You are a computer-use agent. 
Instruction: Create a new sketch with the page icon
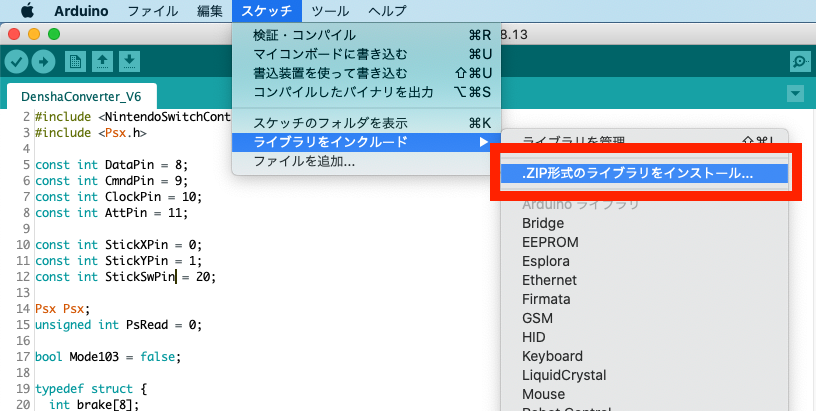75,62
